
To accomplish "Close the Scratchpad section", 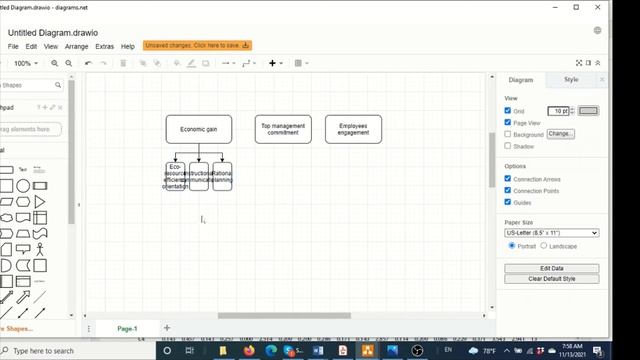I will click(x=60, y=107).
